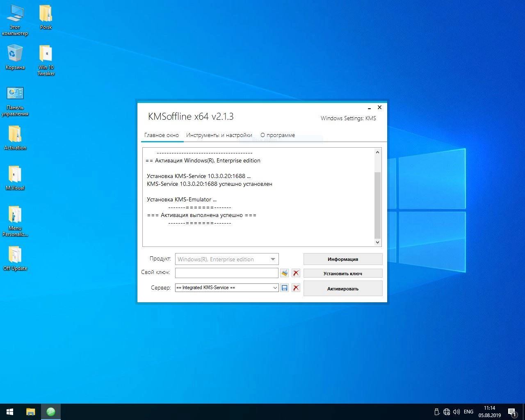Image resolution: width=525 pixels, height=420 pixels.
Task: Switch to the Главное окно tab
Action: click(162, 135)
